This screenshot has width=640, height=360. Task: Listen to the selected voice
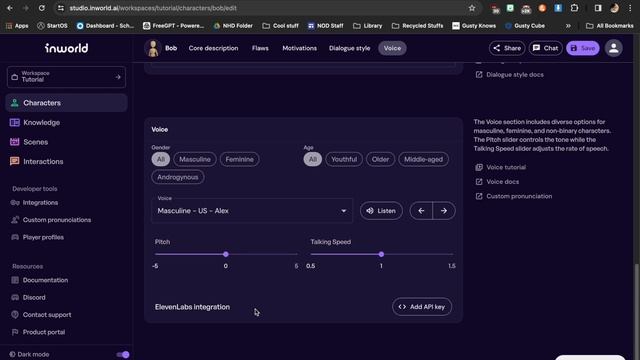[x=381, y=211]
